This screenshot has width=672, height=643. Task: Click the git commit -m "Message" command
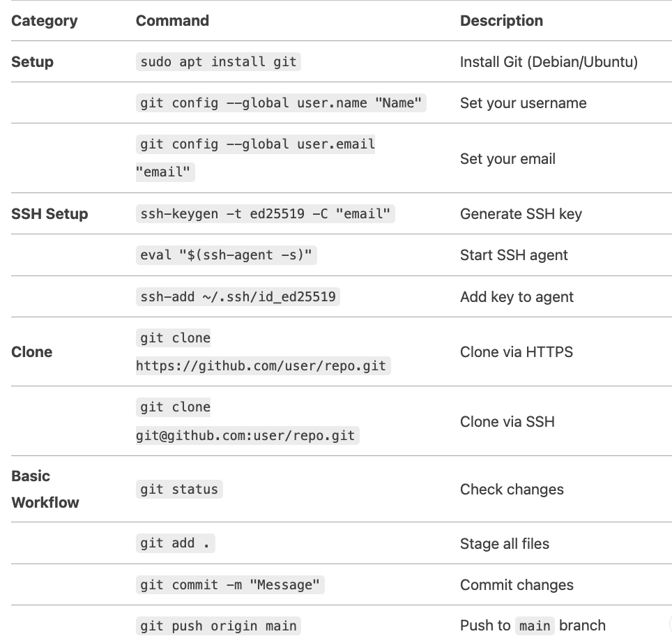pyautogui.click(x=230, y=584)
